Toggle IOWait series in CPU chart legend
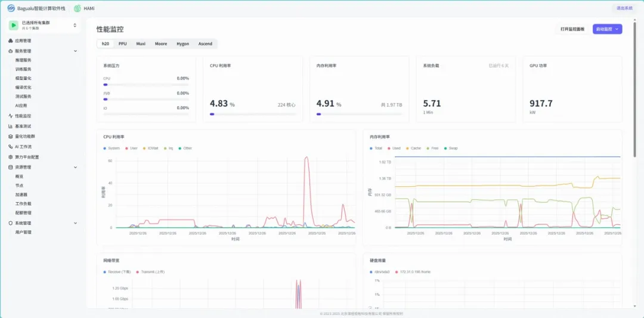The image size is (644, 318). coord(151,148)
